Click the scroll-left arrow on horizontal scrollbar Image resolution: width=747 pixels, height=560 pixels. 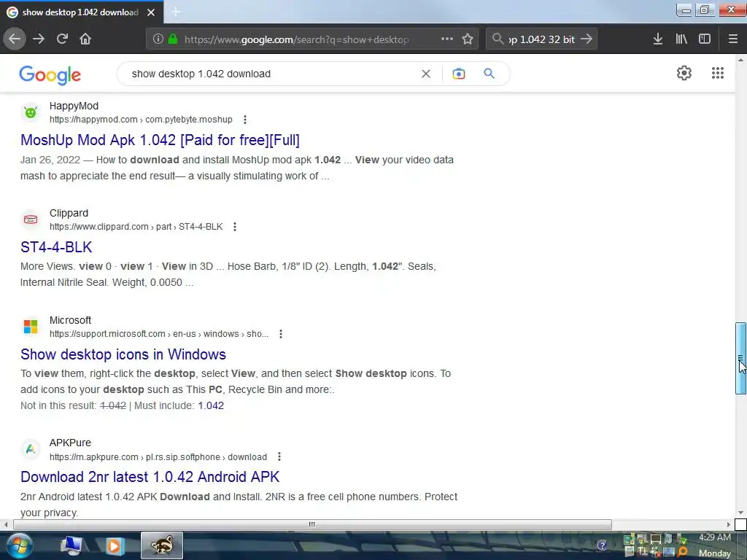[x=6, y=524]
